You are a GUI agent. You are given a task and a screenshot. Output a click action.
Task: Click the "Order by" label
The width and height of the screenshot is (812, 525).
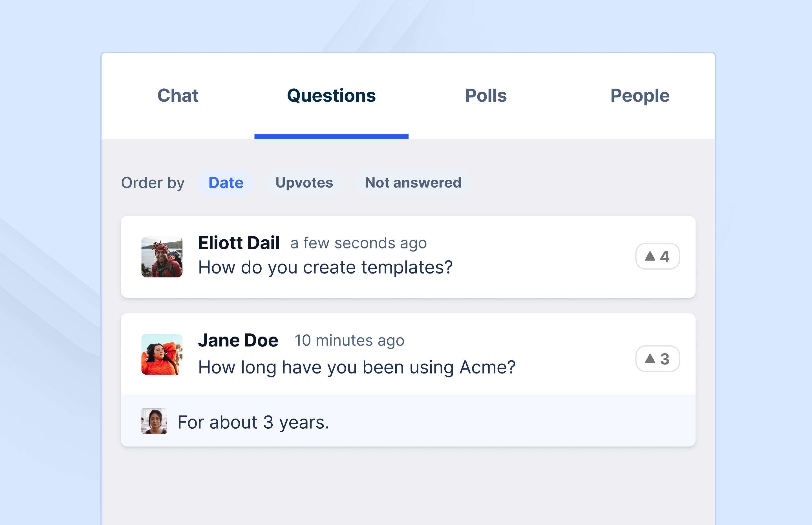coord(153,183)
